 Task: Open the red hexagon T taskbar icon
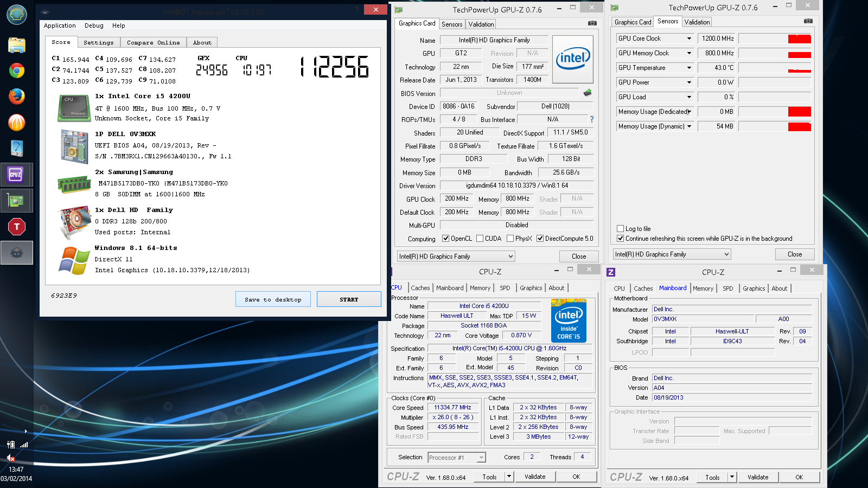point(17,227)
